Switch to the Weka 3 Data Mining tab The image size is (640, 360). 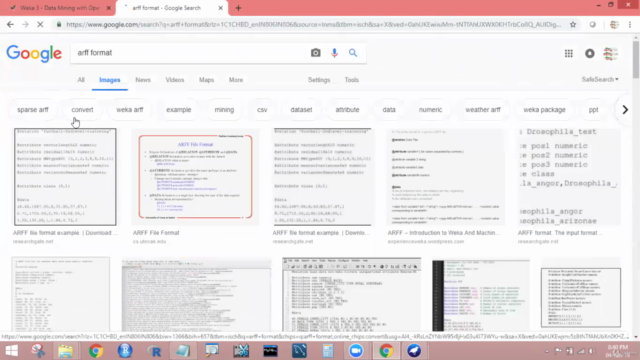[x=60, y=8]
